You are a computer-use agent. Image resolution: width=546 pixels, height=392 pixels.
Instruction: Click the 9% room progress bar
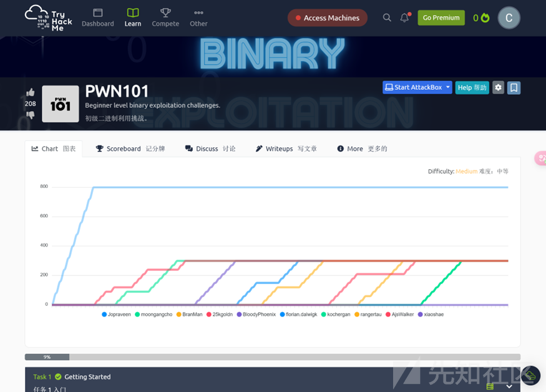tap(273, 357)
